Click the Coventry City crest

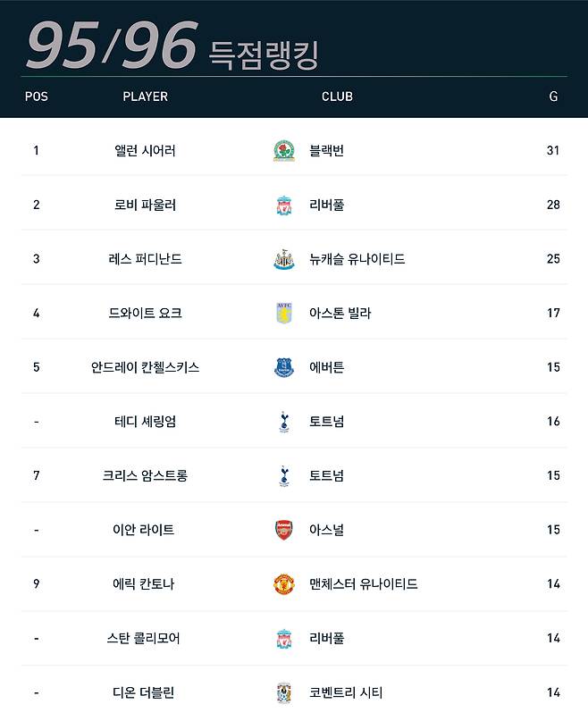pos(284,692)
